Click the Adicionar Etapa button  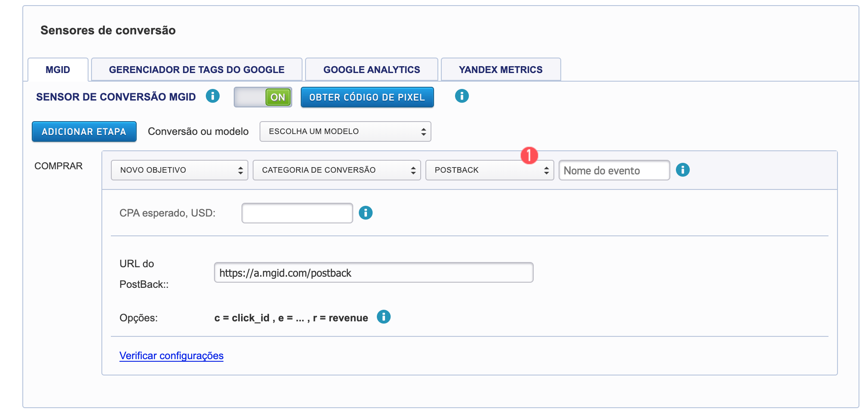coord(84,131)
